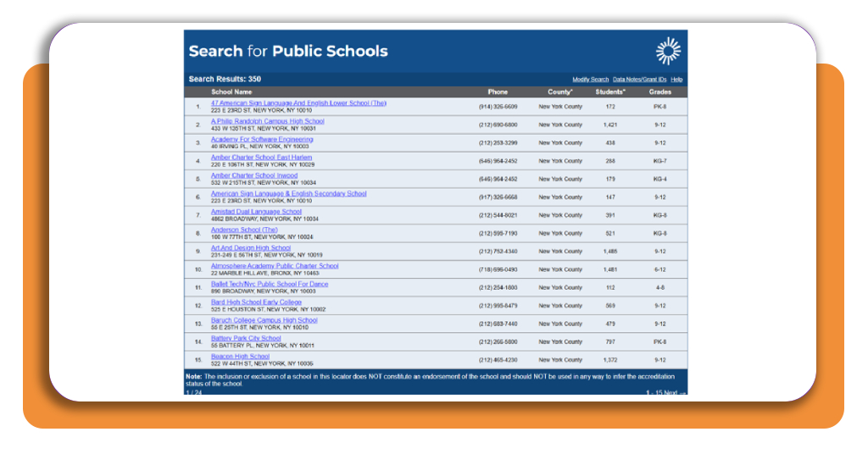Viewport: 868px width, 454px height.
Task: Click address 100 W 77TH ST, NEW YORK
Action: coord(262,237)
